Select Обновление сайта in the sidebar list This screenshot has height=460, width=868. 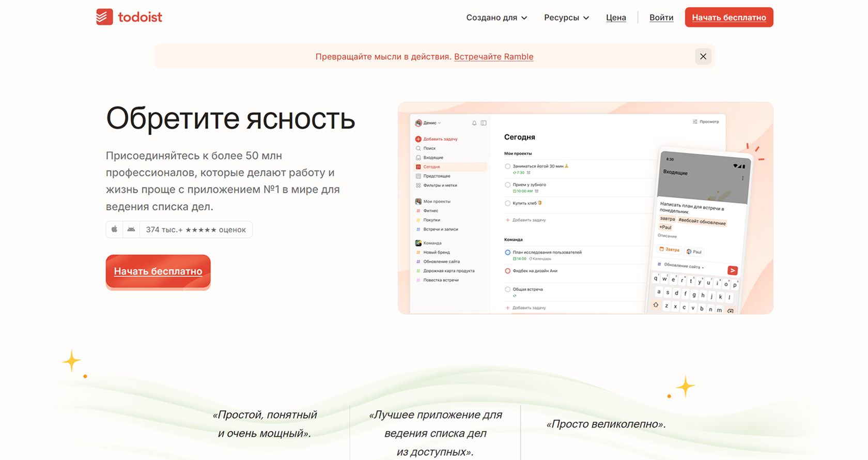click(438, 262)
